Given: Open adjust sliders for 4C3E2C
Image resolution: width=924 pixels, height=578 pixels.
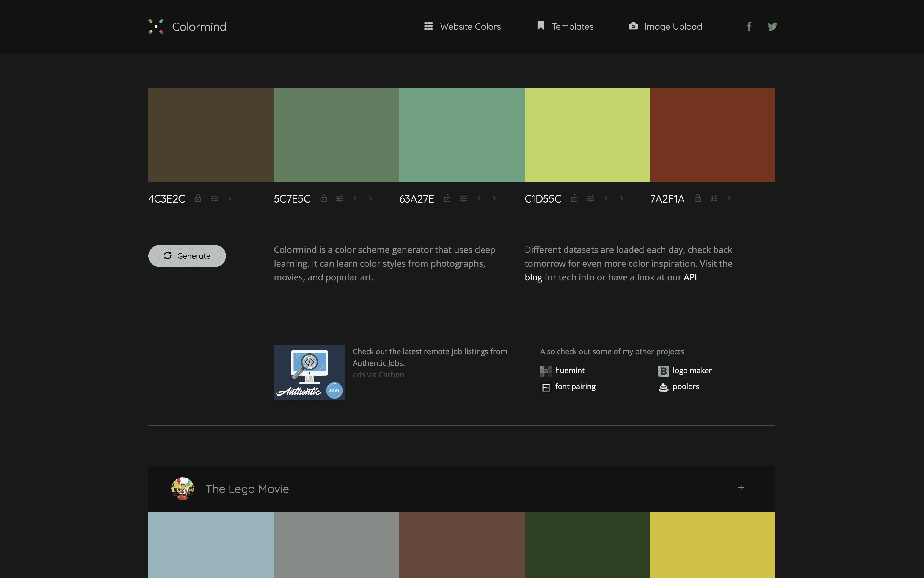Looking at the screenshot, I should (x=214, y=198).
